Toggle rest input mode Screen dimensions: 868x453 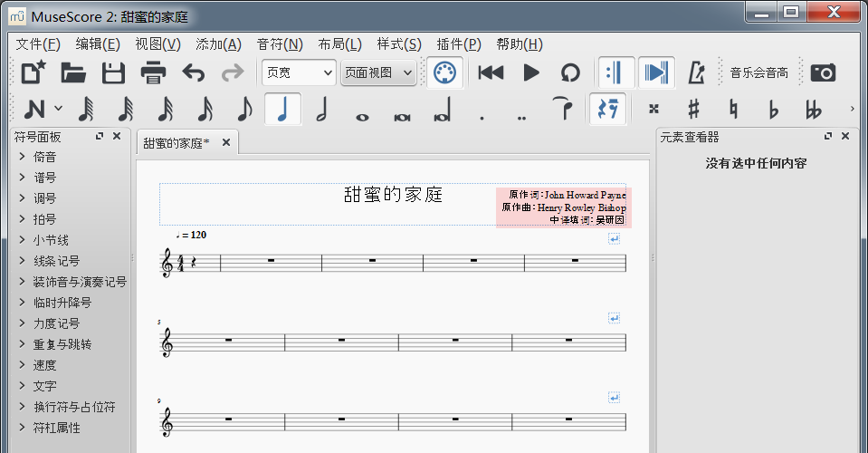(x=606, y=110)
